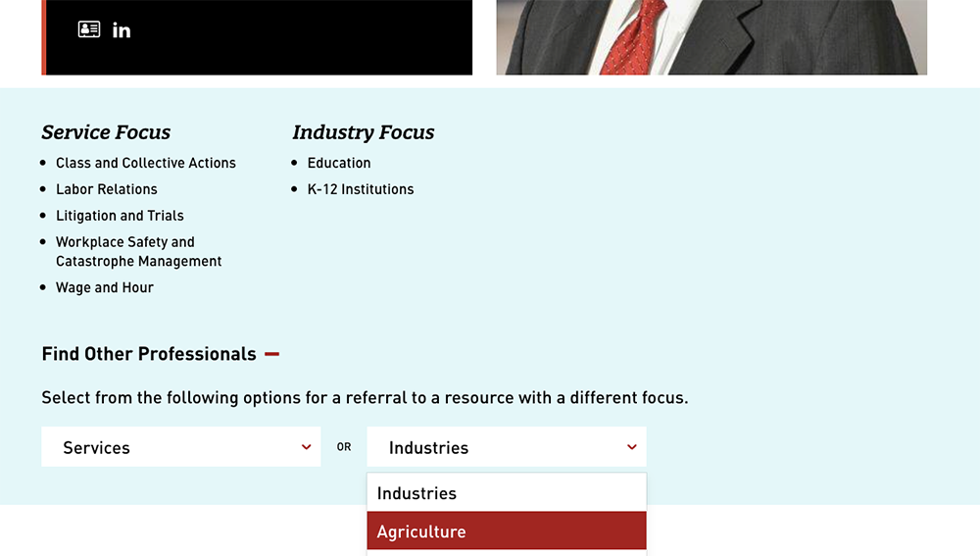Open the Services dropdown
Viewport: 980px width, 556px height.
(x=180, y=447)
